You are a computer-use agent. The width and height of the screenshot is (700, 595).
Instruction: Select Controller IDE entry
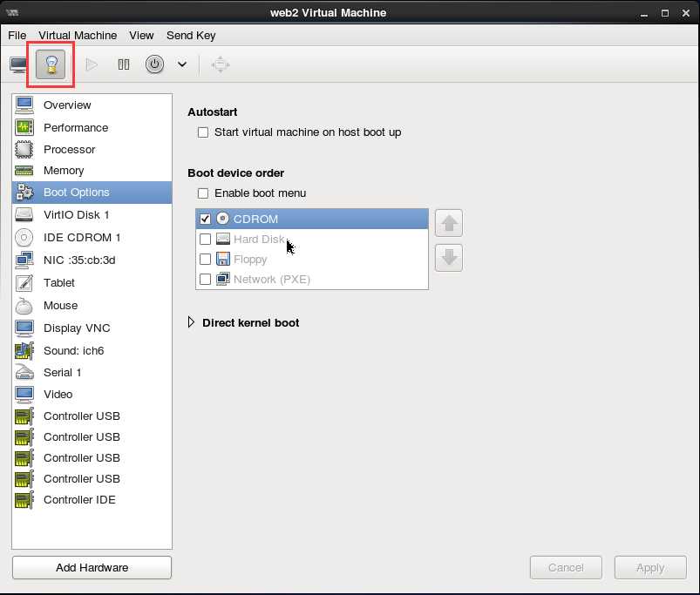(x=92, y=499)
